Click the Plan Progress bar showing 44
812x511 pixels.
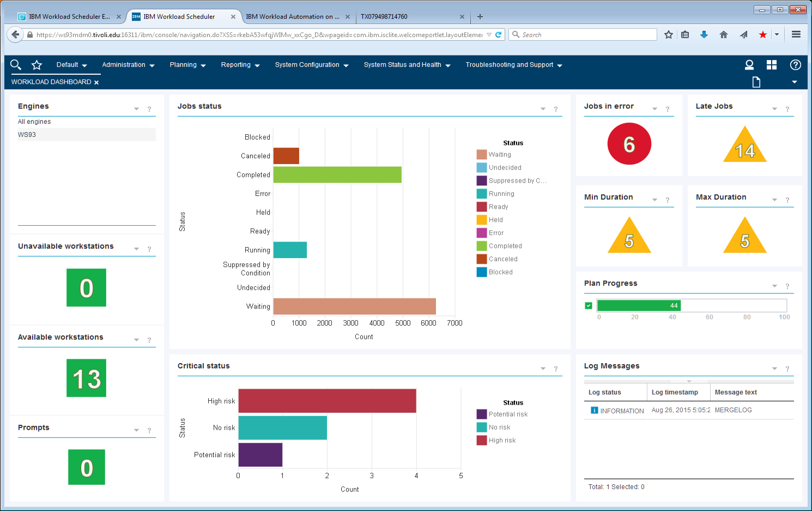[x=639, y=305]
